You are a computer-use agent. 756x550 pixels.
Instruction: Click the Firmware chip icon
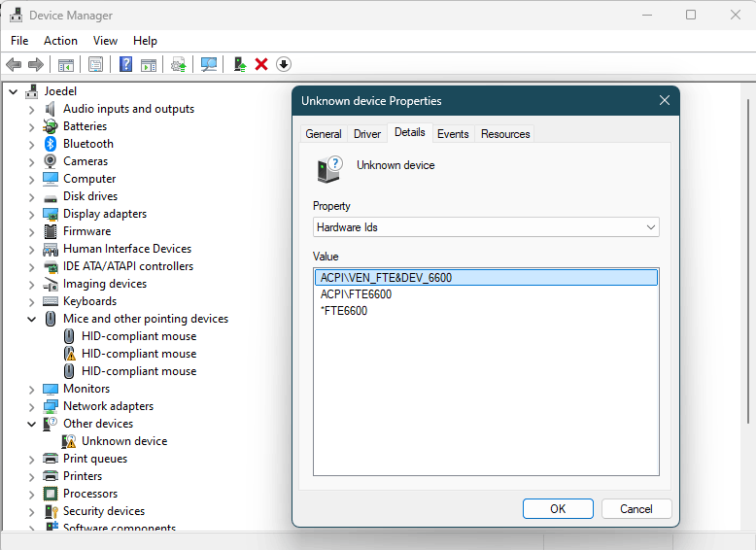(51, 231)
